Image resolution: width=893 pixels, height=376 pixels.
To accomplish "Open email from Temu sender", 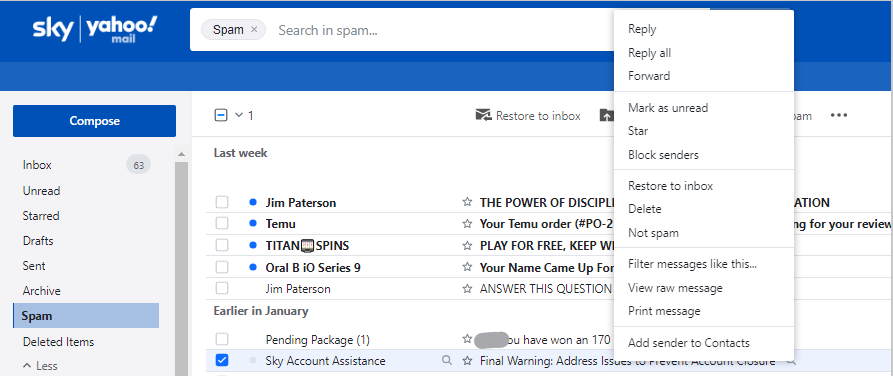I will pos(281,224).
